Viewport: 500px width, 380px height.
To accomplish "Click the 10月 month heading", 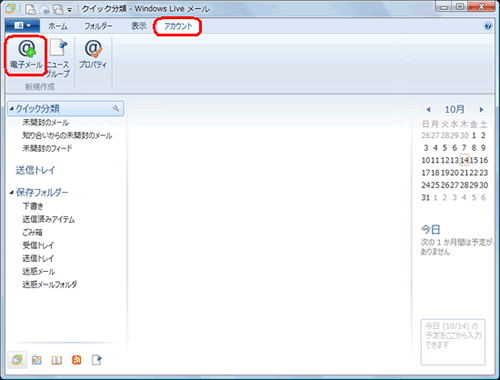I will coord(455,109).
